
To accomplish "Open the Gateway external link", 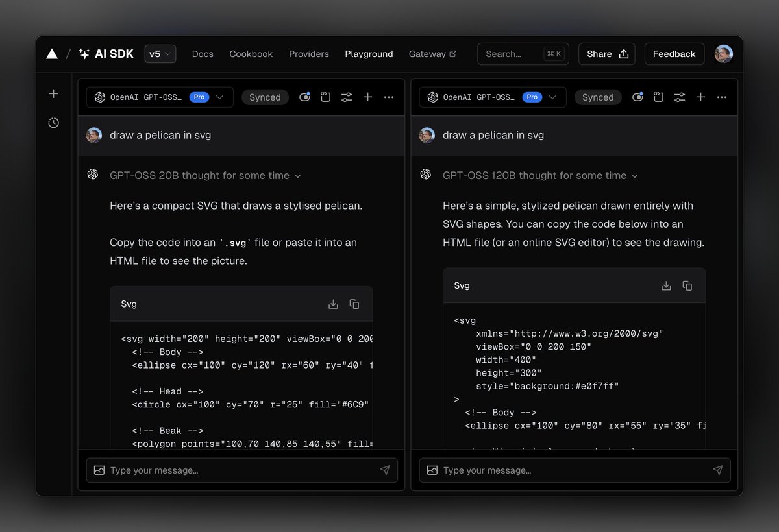I will [x=432, y=54].
